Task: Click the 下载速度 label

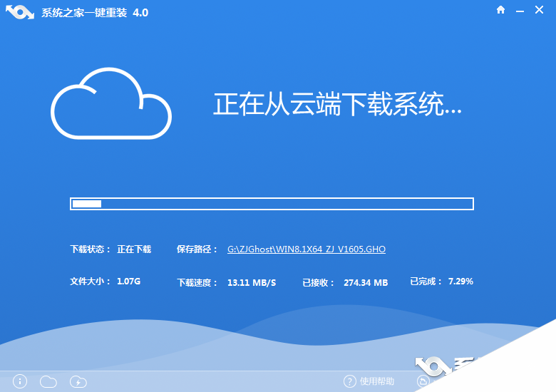Action: coord(197,282)
